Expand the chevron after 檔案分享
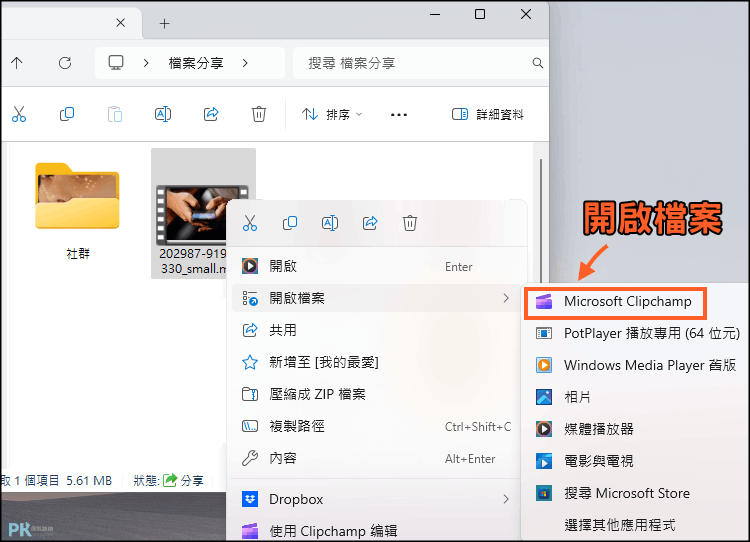This screenshot has width=750, height=542. (x=245, y=63)
